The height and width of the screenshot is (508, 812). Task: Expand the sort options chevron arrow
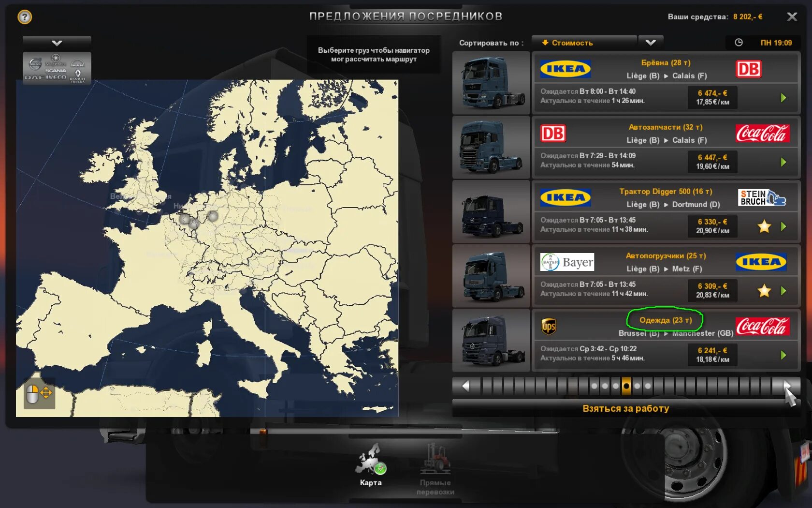tap(651, 43)
